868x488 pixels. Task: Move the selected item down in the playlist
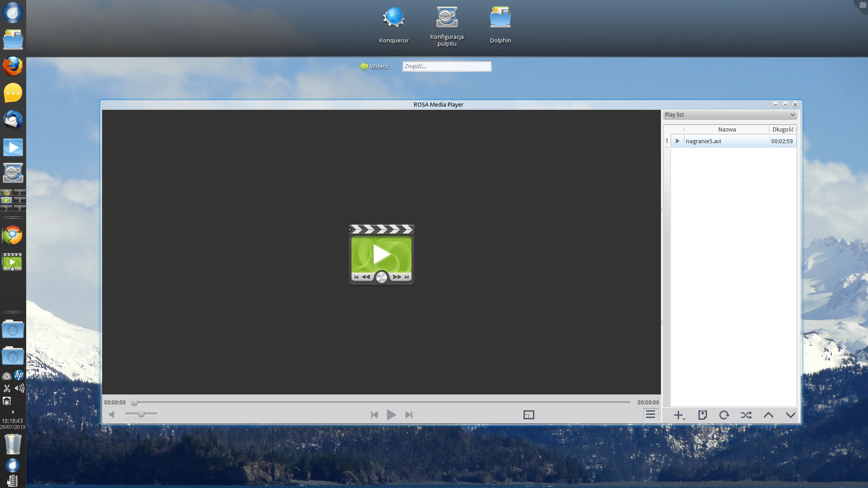point(790,415)
